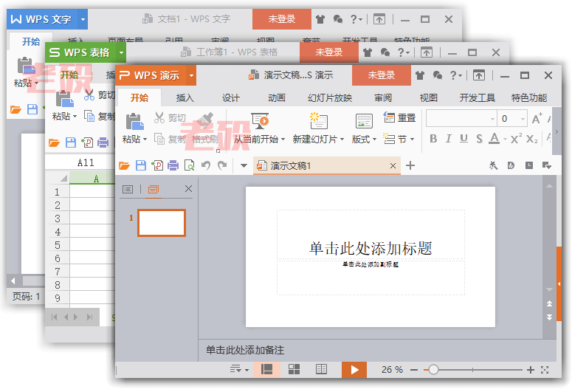Expand Paste dropdown arrow in Presentation
Viewport: 572px width, 392px height.
[145, 140]
